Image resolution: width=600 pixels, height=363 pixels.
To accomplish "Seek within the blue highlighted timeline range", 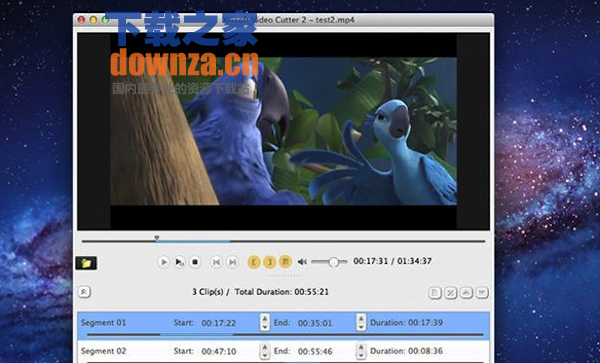I will [x=193, y=241].
